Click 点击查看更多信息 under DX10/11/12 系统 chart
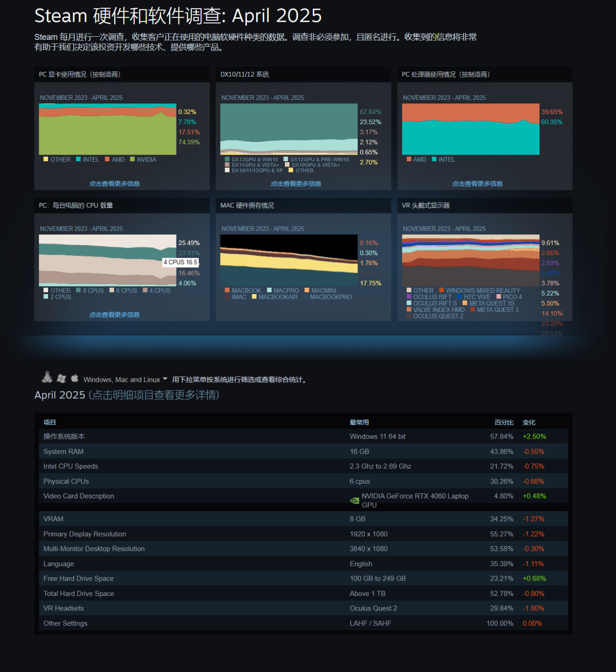 coord(296,184)
